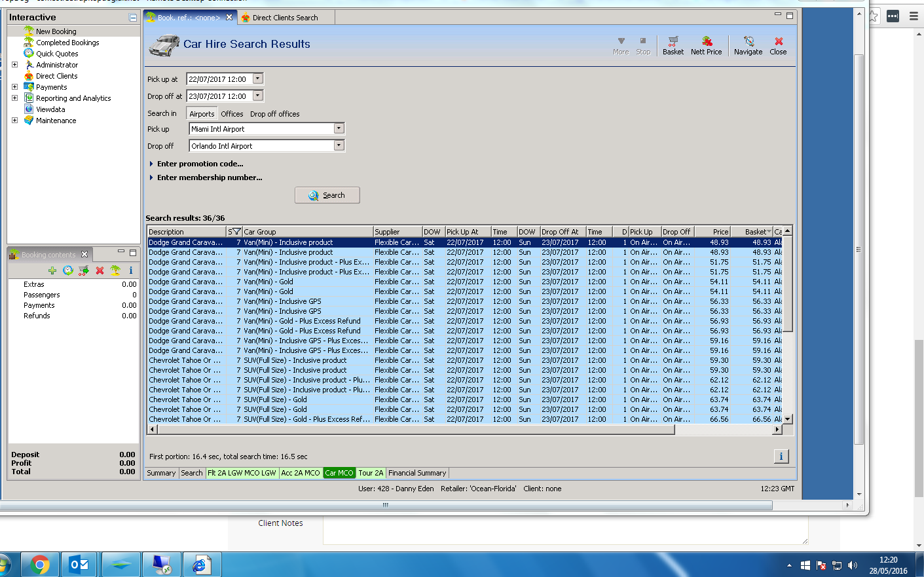The image size is (924, 577).
Task: Open the Basket toolbar icon
Action: click(673, 45)
